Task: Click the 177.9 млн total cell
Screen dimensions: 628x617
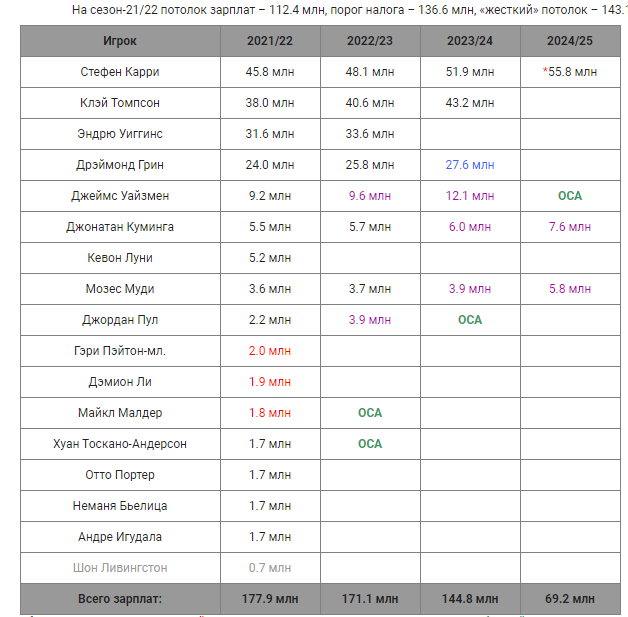Action: pos(270,599)
